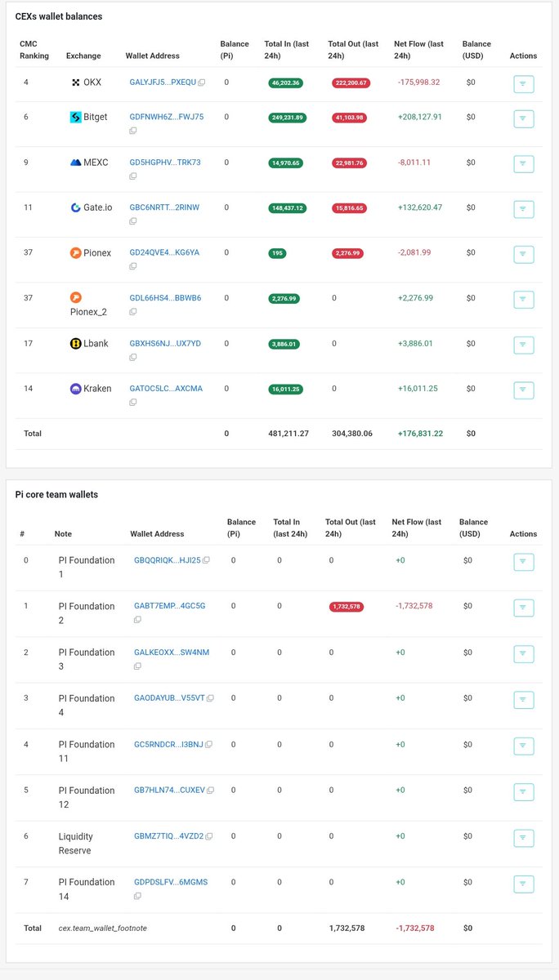Open wallet address GABT7EMP...4GC5G

pos(170,606)
